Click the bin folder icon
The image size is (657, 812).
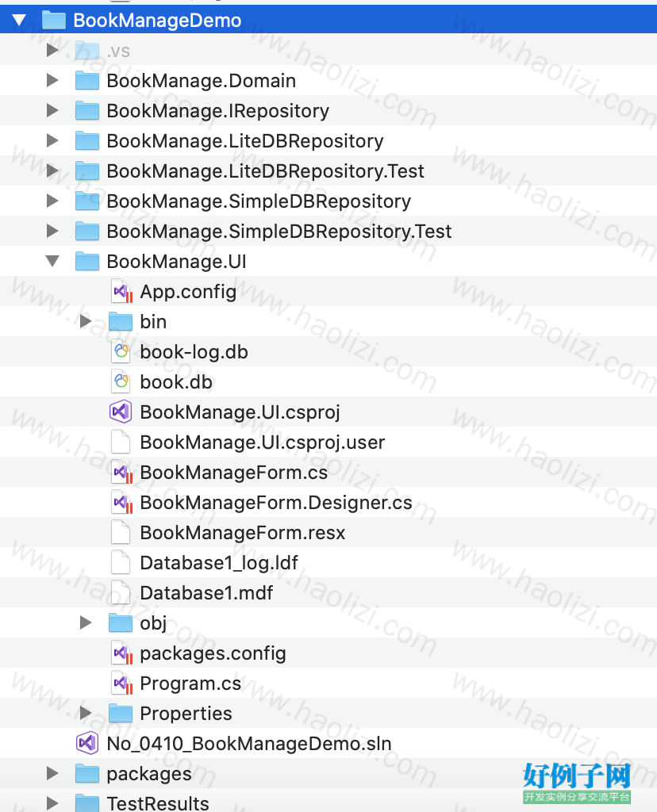click(121, 321)
